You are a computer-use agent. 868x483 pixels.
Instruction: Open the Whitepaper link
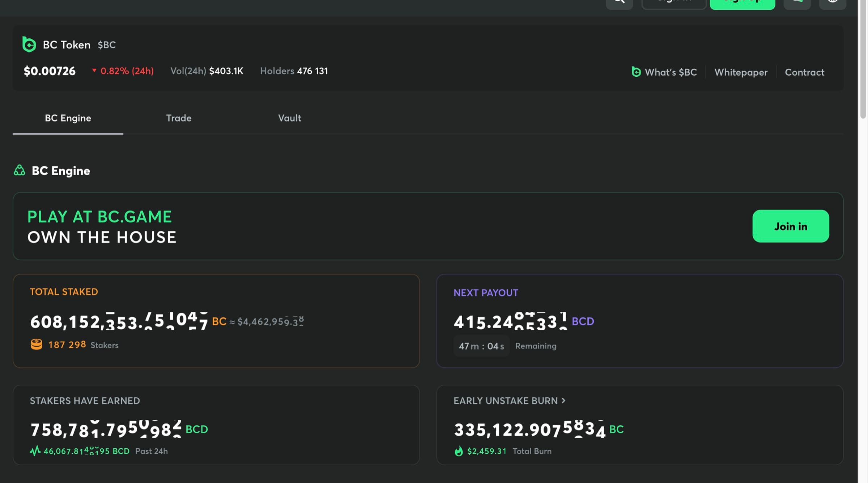point(741,72)
